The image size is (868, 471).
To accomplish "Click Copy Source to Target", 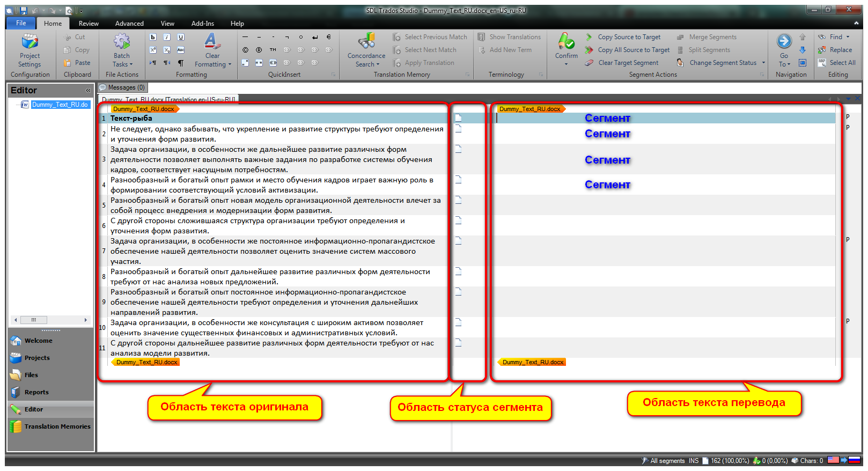I will 629,37.
